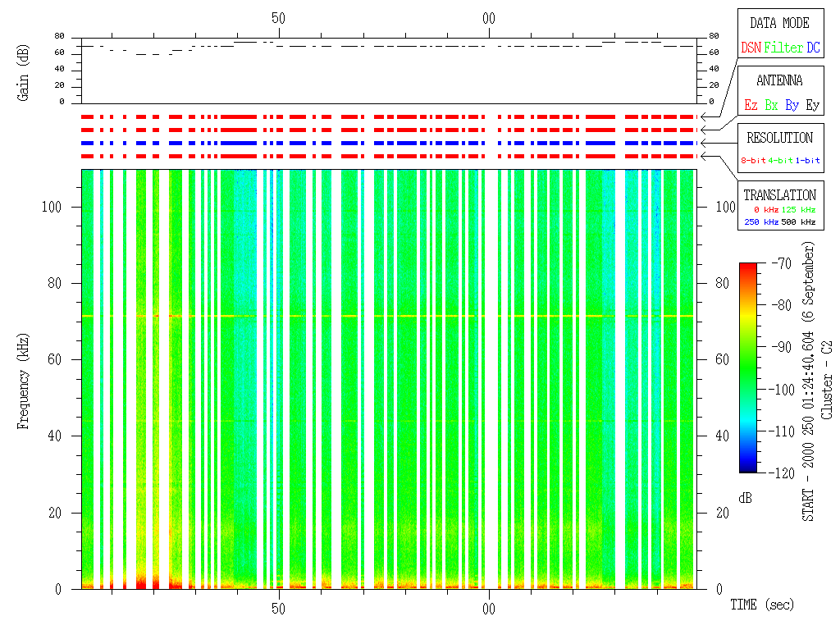This screenshot has height=630, width=840.
Task: Click the ANTENNA legend title
Action: 778,80
